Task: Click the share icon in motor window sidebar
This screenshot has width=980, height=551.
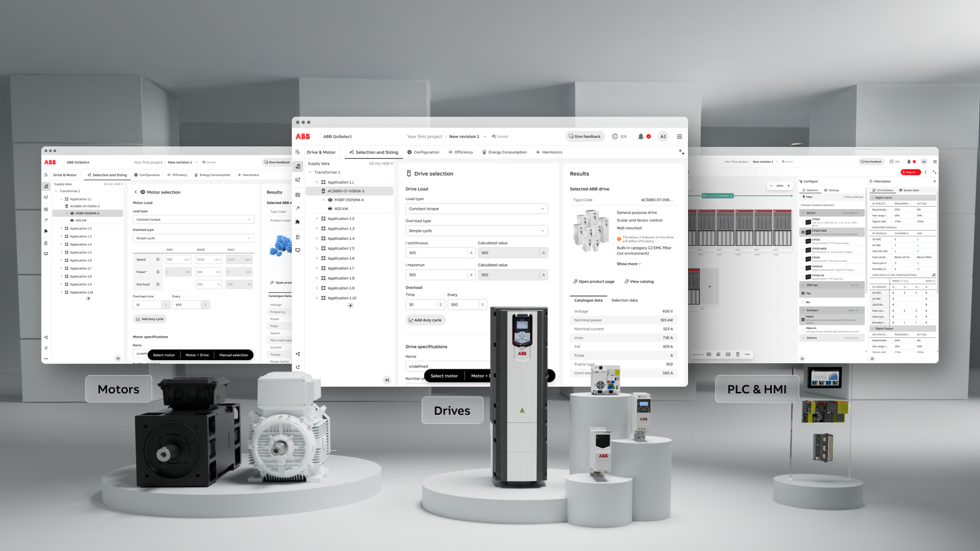Action: click(46, 337)
